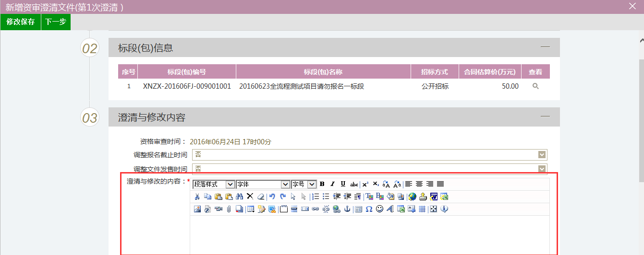Screen dimensions: 644x255
Task: Apply superscript formatting
Action: (365, 185)
